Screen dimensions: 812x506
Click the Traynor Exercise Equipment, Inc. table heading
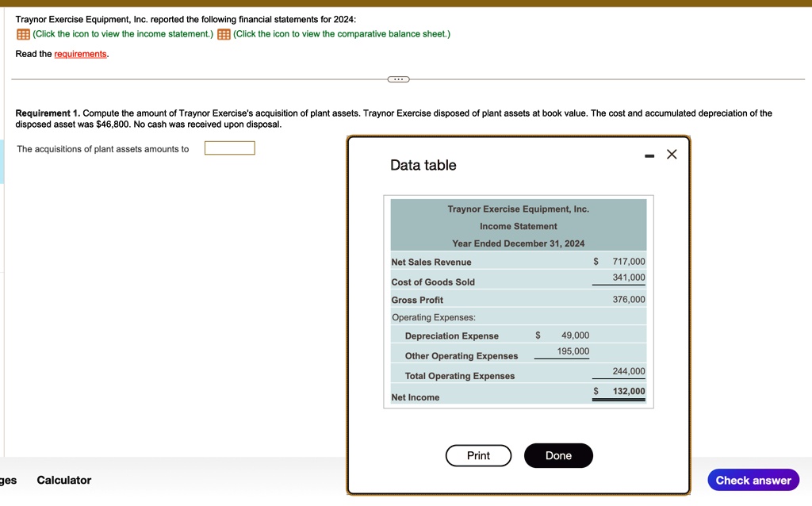click(x=519, y=209)
